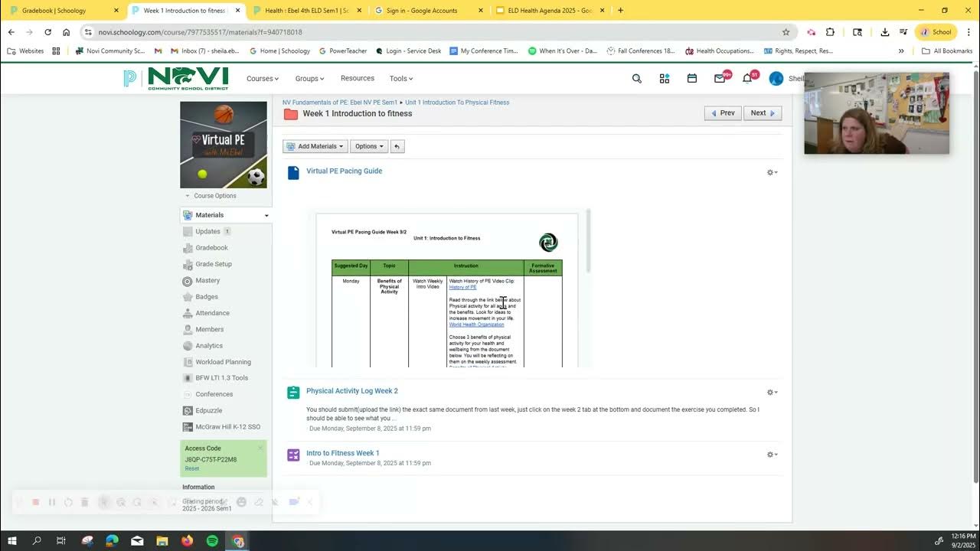Click Unit 1 Introduction To Physical Fitness breadcrumb

click(457, 103)
